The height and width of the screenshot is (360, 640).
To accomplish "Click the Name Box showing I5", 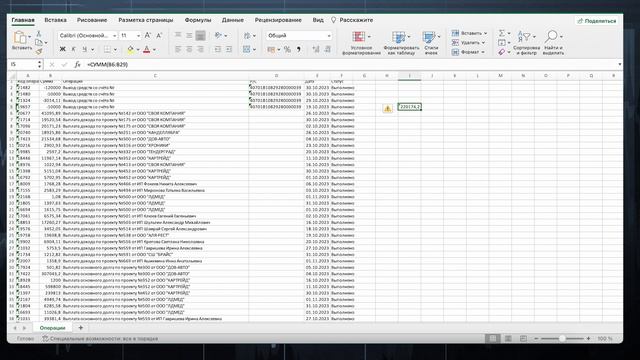I will 24,64.
